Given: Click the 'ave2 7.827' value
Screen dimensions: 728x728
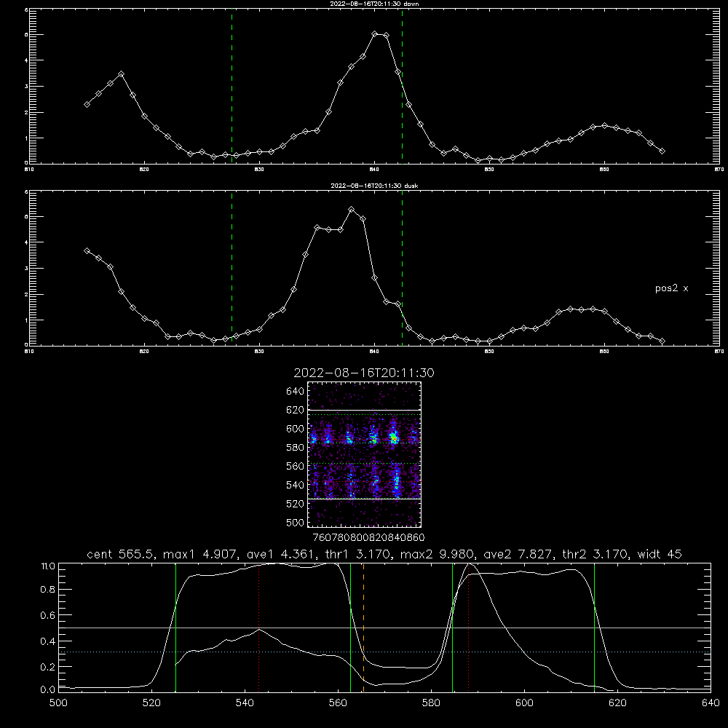Looking at the screenshot, I should click(516, 554).
